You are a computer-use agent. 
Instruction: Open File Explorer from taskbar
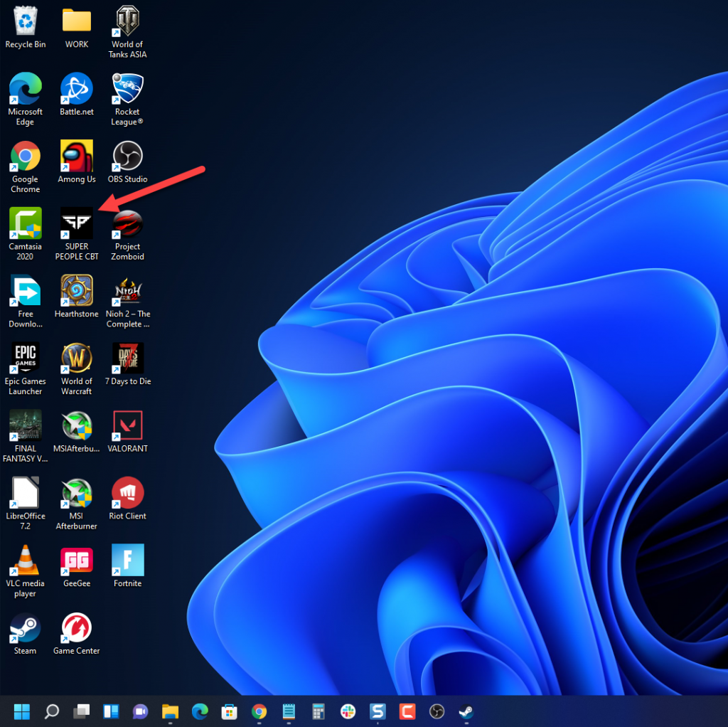pos(170,711)
